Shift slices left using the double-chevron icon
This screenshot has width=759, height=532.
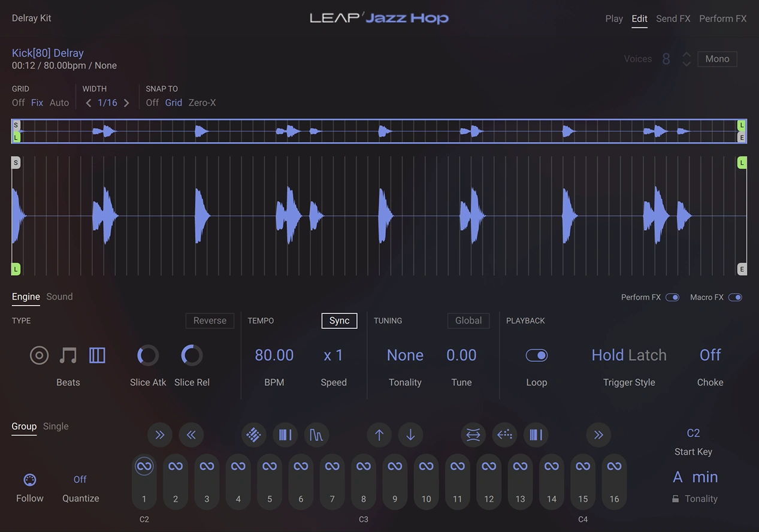[x=191, y=435]
